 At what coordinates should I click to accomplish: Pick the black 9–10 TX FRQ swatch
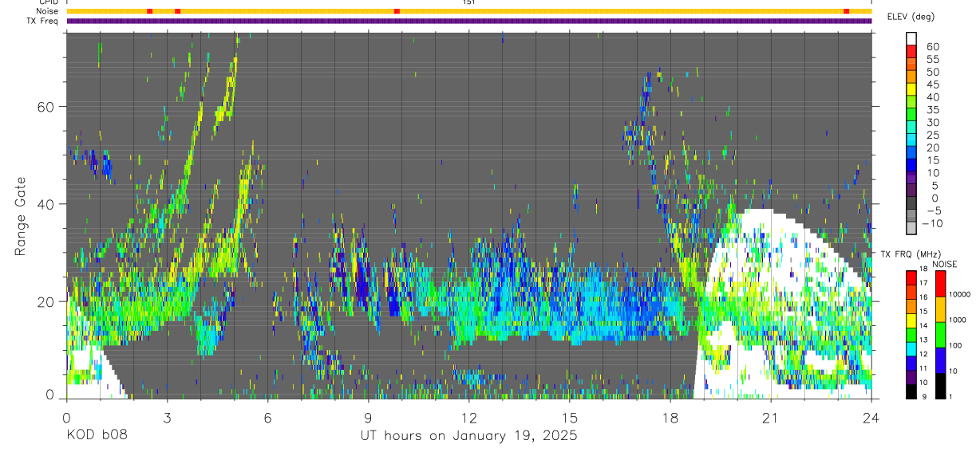[911, 391]
